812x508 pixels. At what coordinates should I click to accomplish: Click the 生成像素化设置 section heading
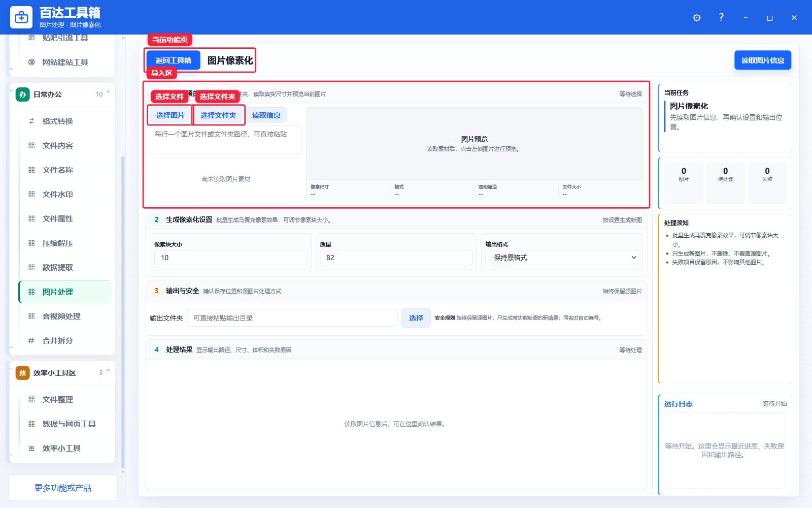pyautogui.click(x=189, y=219)
